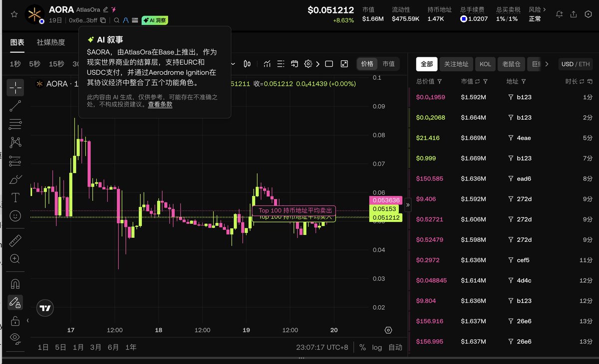
Task: Select the horizontal lines Fibonacci tool
Action: coord(15,124)
